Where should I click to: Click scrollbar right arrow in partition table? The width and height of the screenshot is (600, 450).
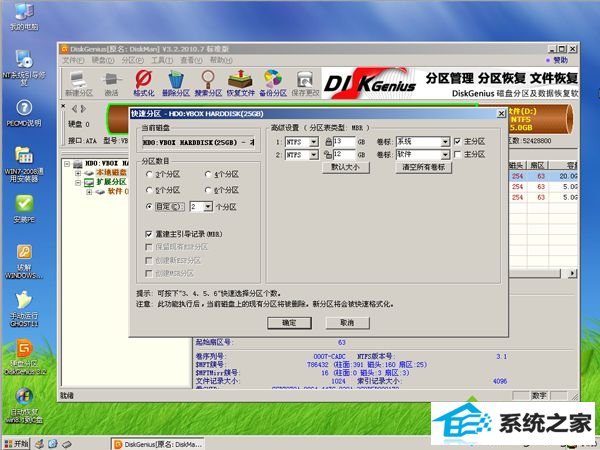click(x=572, y=273)
